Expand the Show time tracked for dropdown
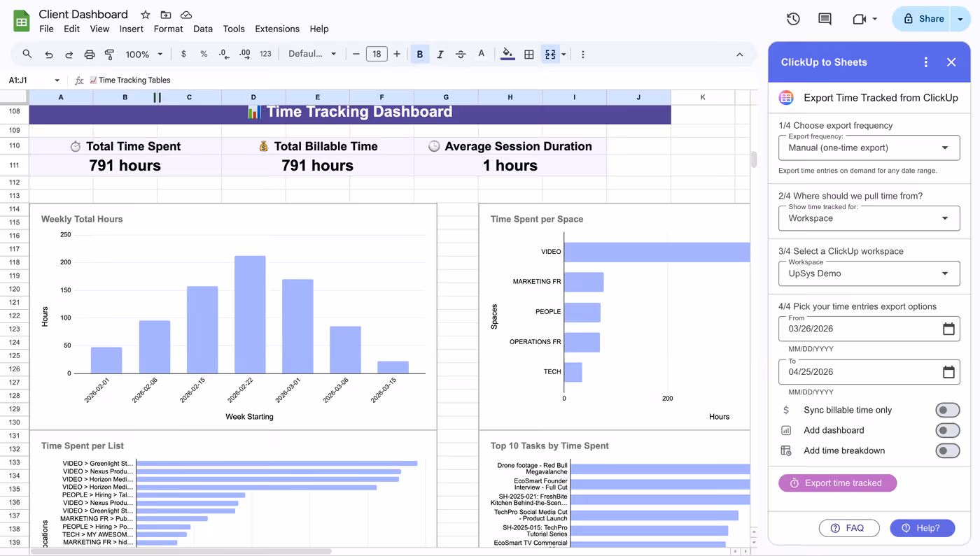The width and height of the screenshot is (980, 556). point(869,218)
